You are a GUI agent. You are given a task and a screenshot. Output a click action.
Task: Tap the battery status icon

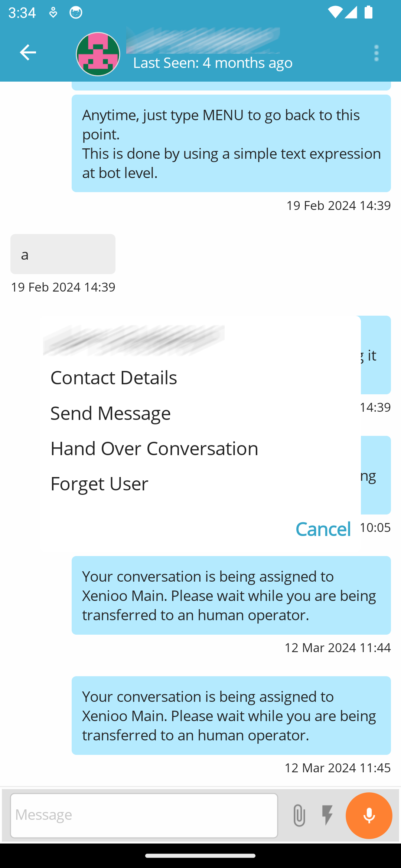[368, 13]
